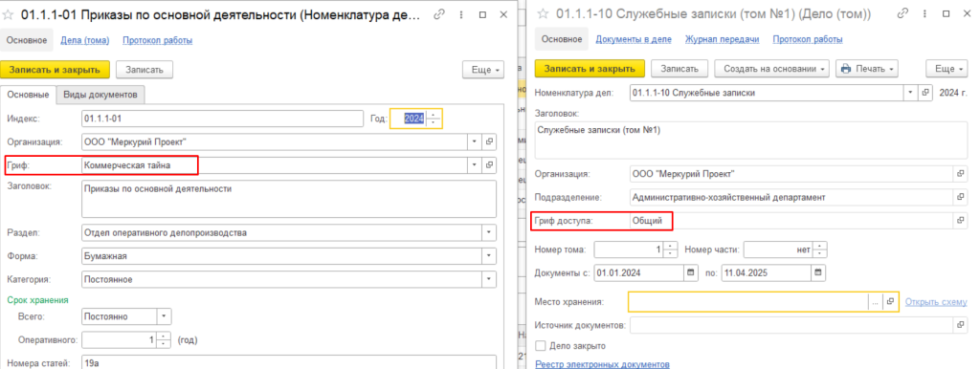
Task: Adjust the Год spinner arrows
Action: tap(434, 119)
